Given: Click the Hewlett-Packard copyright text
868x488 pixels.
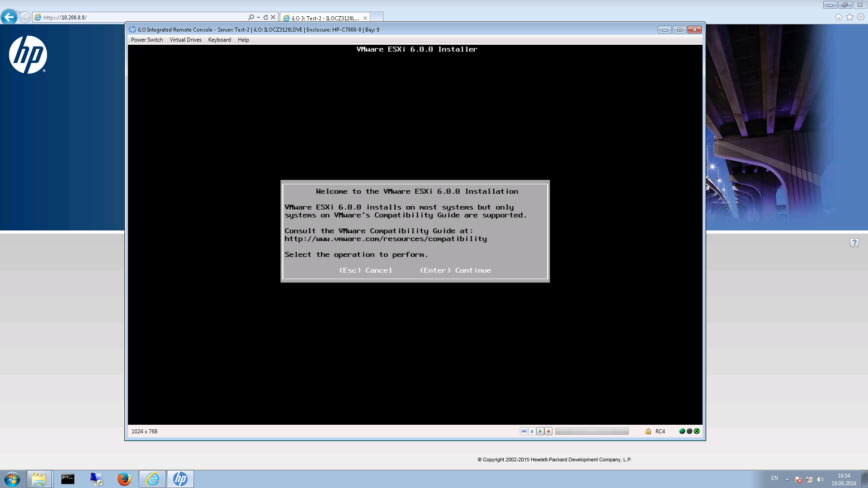Looking at the screenshot, I should click(555, 460).
